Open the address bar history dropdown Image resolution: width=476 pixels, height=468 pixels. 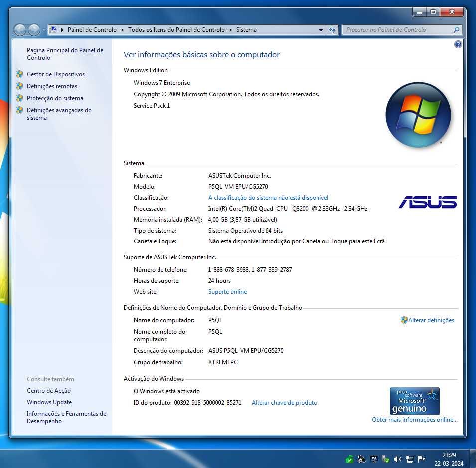(x=321, y=30)
